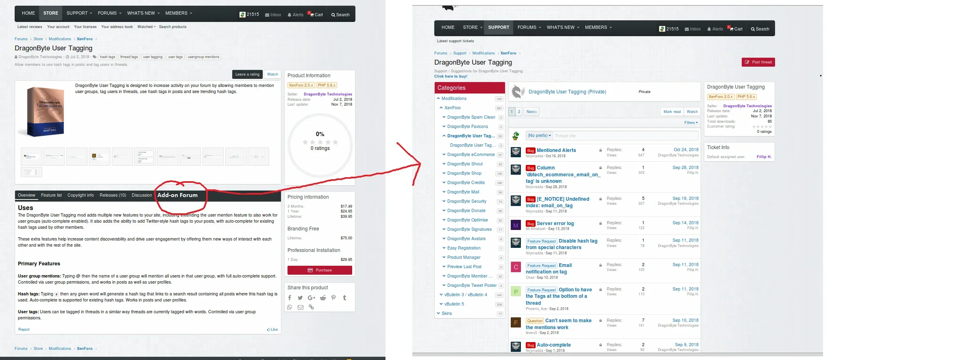Open Watched dropdown in store subnav
Image resolution: width=980 pixels, height=360 pixels.
pos(146,27)
